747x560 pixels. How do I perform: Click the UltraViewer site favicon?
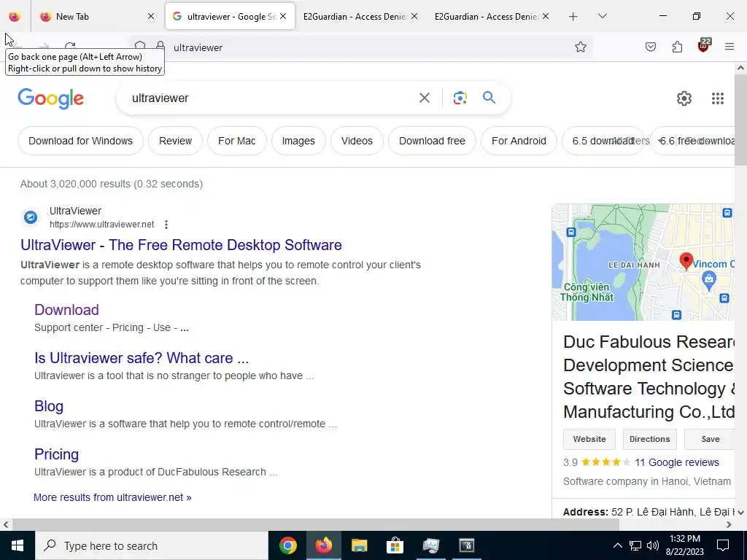pos(31,217)
